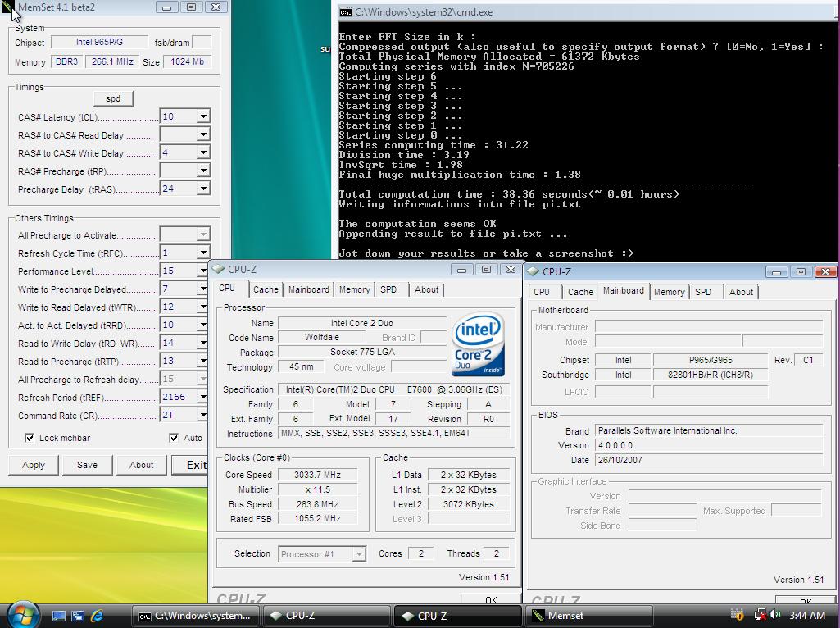The image size is (840, 628).
Task: Click the Save button in MemSet
Action: [x=88, y=465]
